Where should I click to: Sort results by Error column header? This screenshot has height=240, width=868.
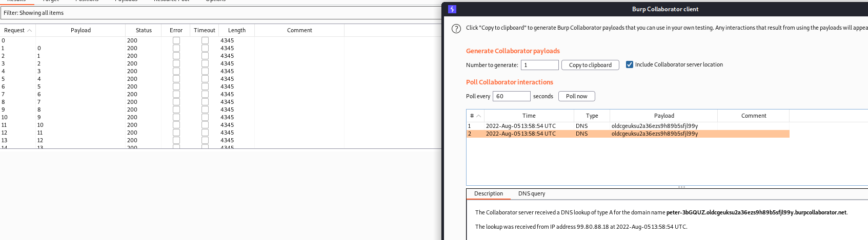pyautogui.click(x=176, y=30)
